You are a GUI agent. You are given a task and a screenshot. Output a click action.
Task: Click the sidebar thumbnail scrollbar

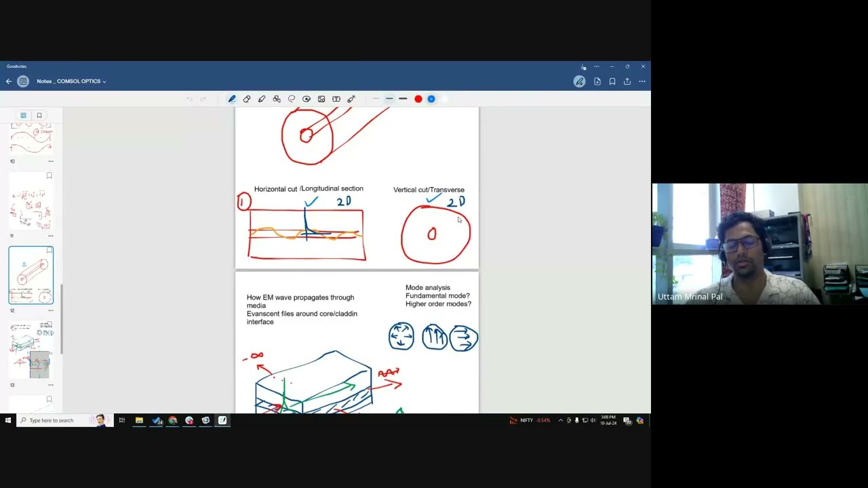[x=61, y=319]
